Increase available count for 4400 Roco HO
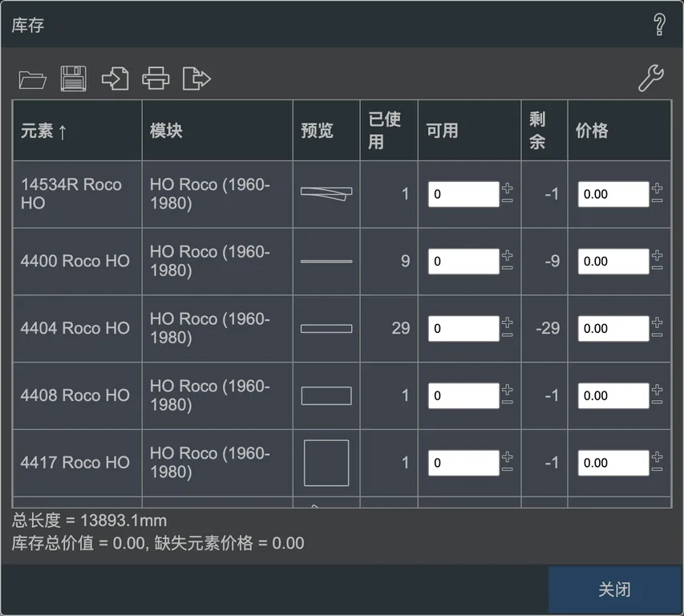The width and height of the screenshot is (684, 616). [507, 256]
